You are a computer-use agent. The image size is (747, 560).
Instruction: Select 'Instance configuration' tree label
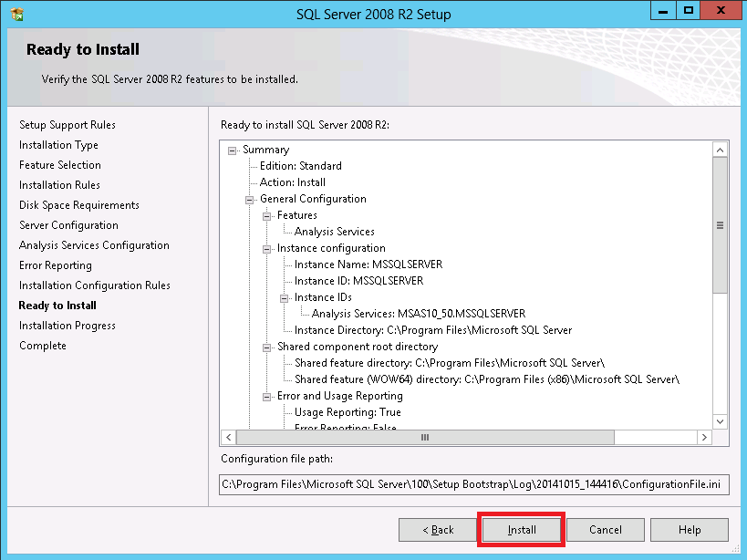pos(331,248)
